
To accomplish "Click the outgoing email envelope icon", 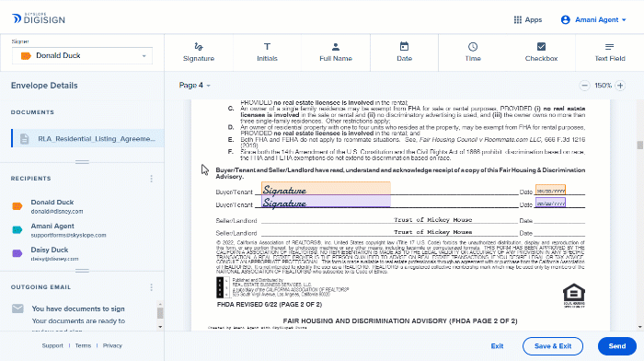I will tap(17, 309).
